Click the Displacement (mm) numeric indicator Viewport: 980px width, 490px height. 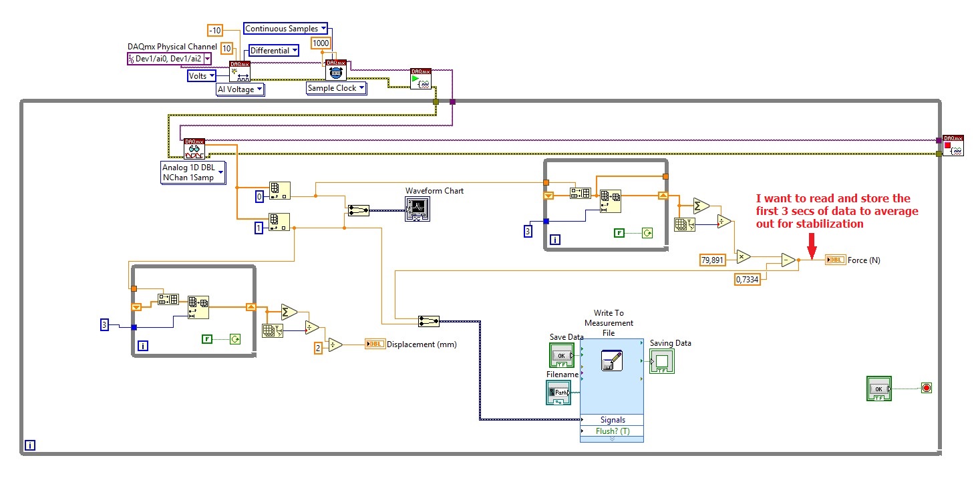(x=375, y=344)
